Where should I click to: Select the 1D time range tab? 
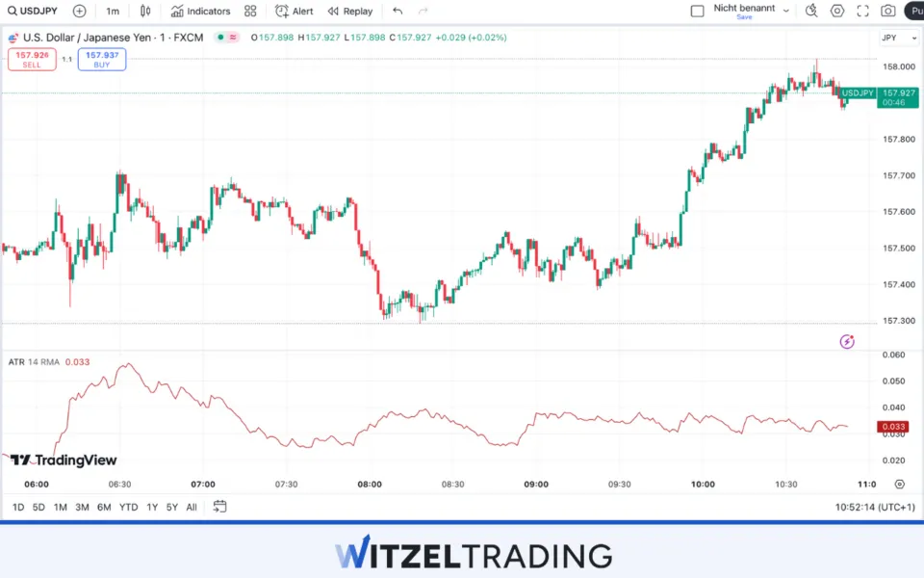[18, 507]
